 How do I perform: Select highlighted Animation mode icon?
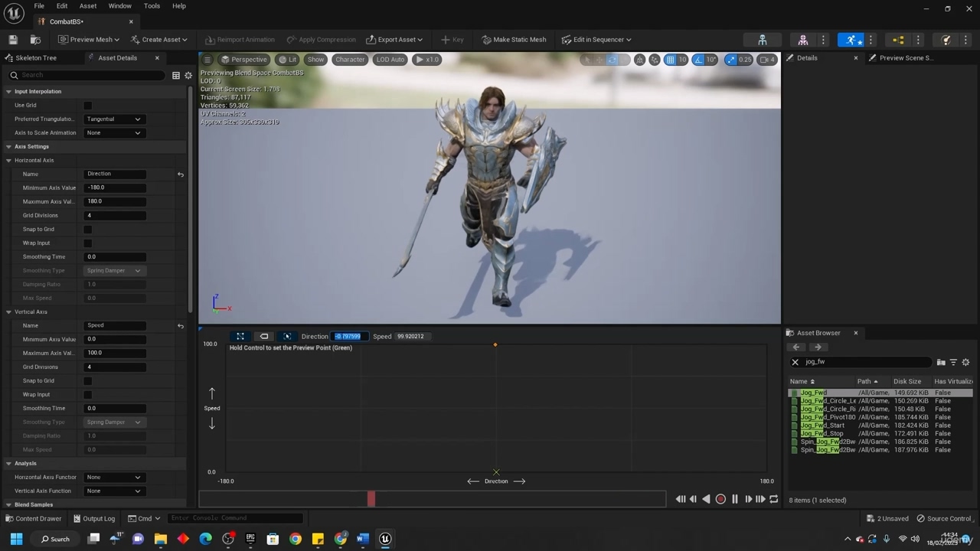pyautogui.click(x=851, y=40)
